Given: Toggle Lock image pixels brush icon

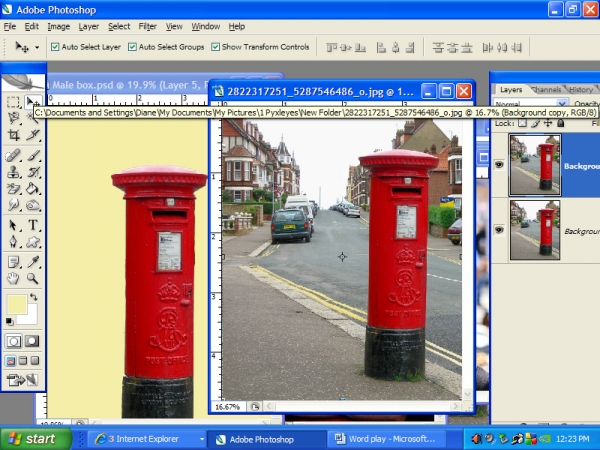Looking at the screenshot, I should point(535,123).
